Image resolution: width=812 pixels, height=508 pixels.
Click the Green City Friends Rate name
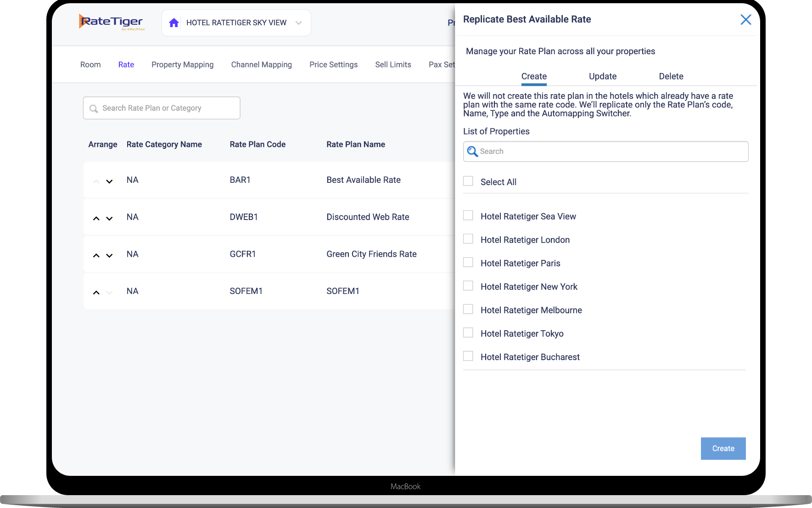(x=371, y=254)
